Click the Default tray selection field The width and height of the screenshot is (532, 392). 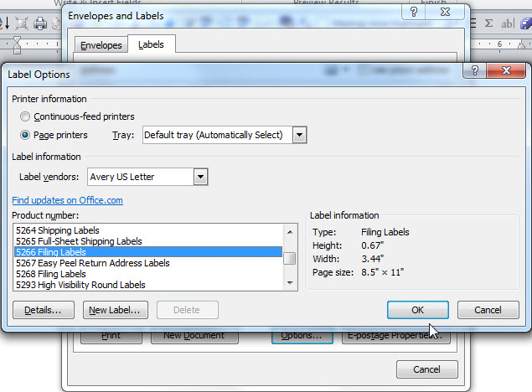pyautogui.click(x=218, y=135)
